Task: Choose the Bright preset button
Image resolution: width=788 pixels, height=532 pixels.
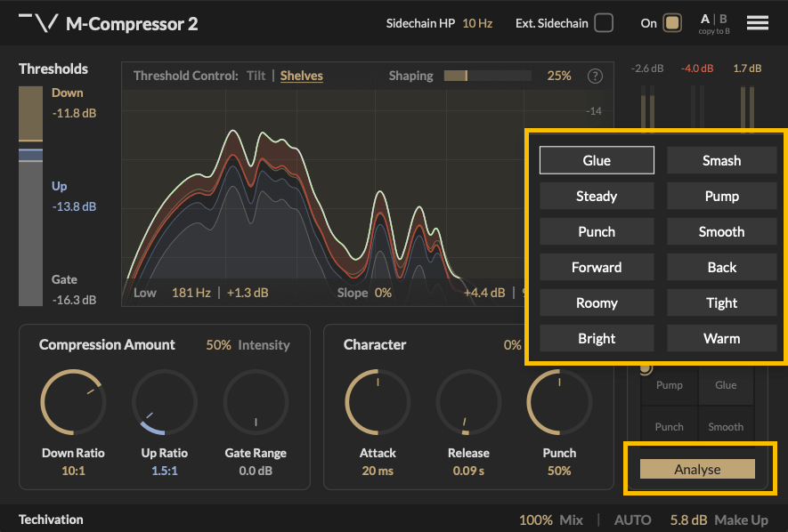Action: 597,338
